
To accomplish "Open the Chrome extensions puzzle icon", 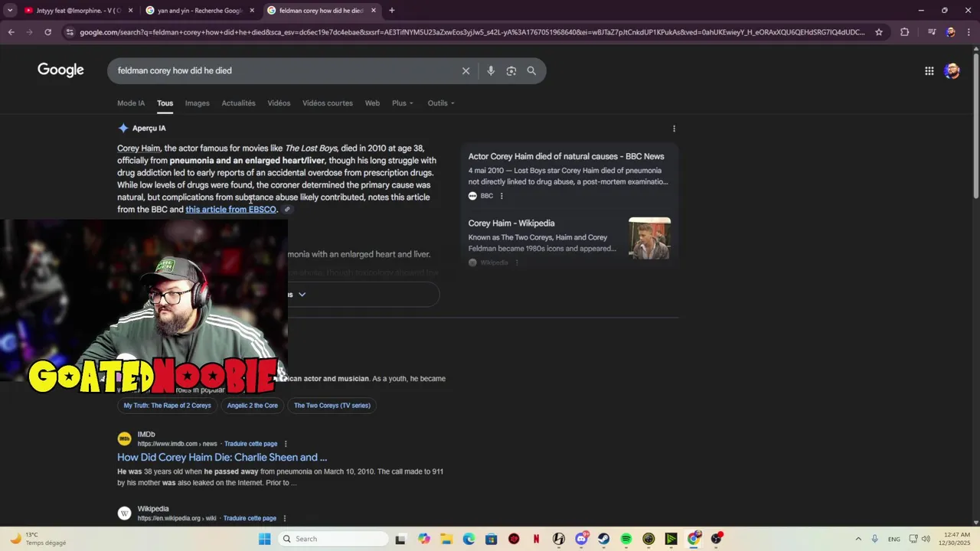I will [905, 32].
